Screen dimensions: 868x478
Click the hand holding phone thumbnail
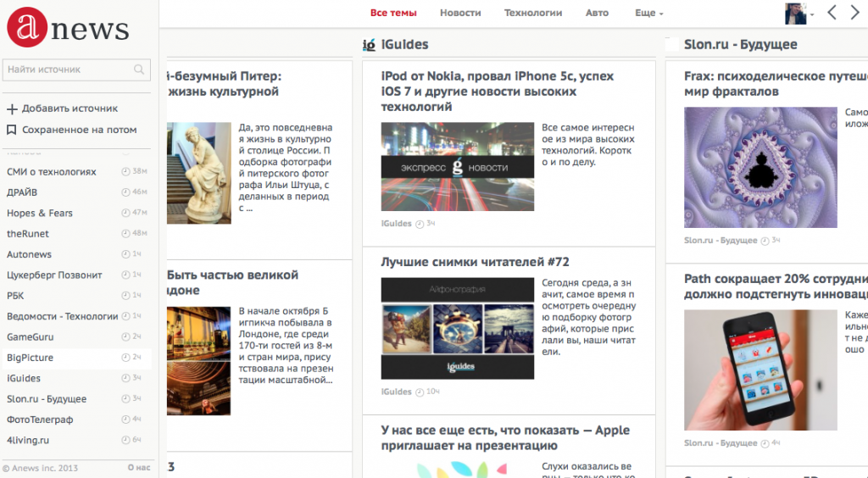point(760,370)
